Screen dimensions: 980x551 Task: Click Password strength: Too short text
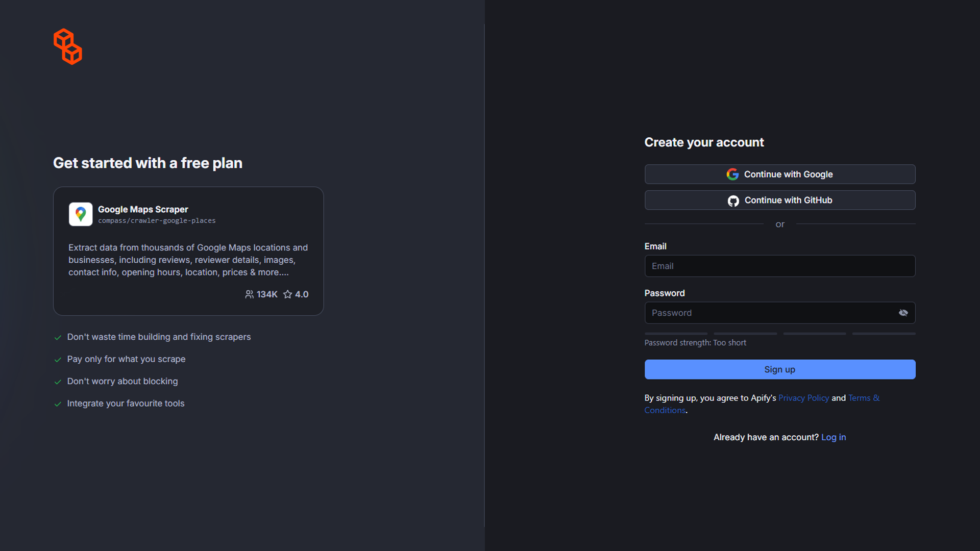tap(695, 343)
